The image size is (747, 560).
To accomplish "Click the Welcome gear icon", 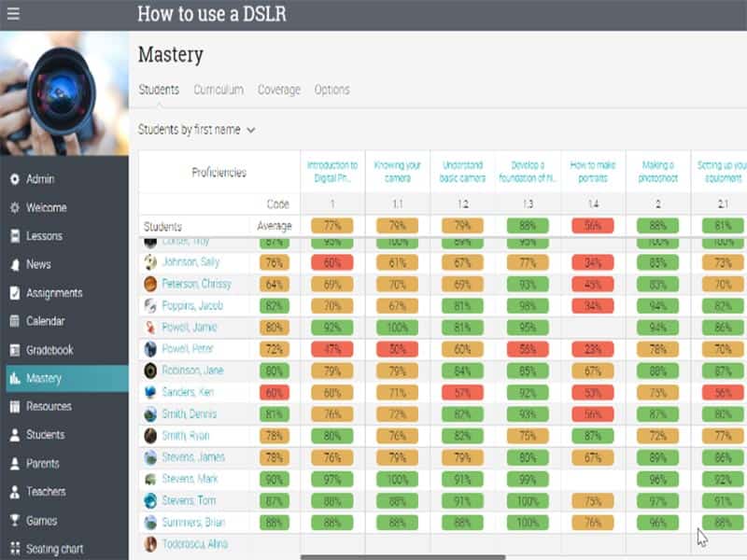I will (x=15, y=207).
